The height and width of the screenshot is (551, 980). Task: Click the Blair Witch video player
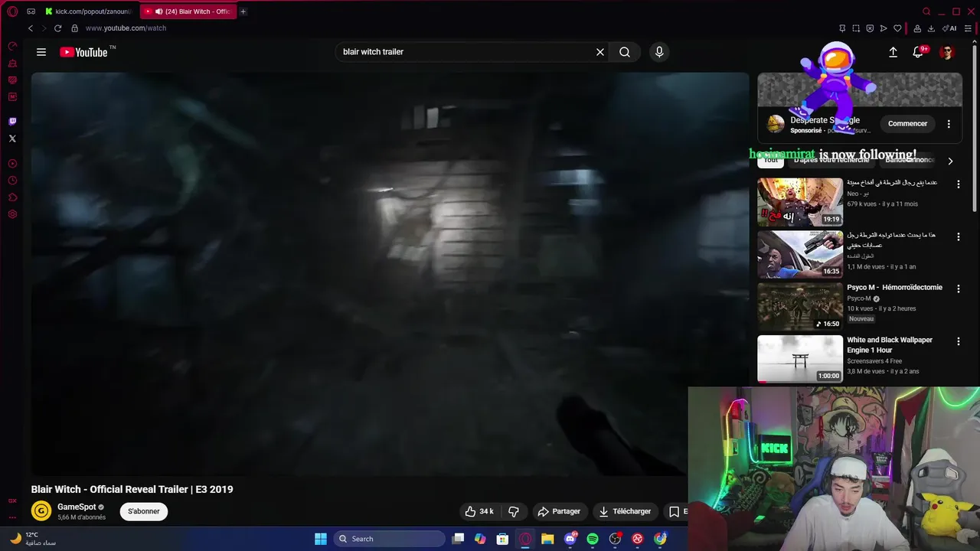pyautogui.click(x=390, y=274)
